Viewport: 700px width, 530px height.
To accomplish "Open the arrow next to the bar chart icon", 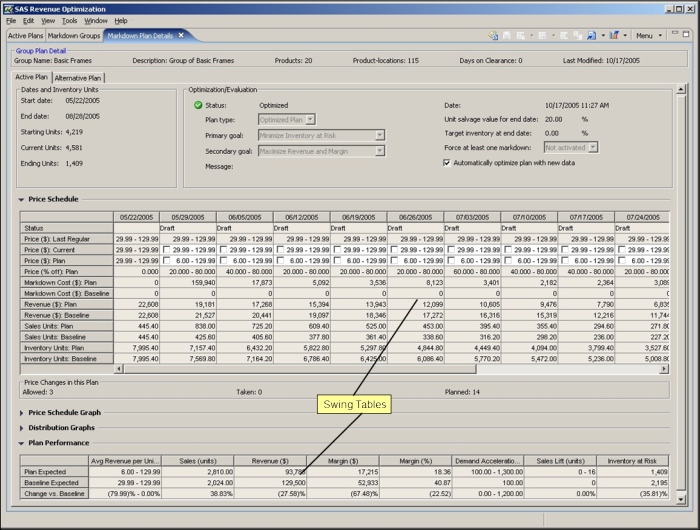I will 625,36.
